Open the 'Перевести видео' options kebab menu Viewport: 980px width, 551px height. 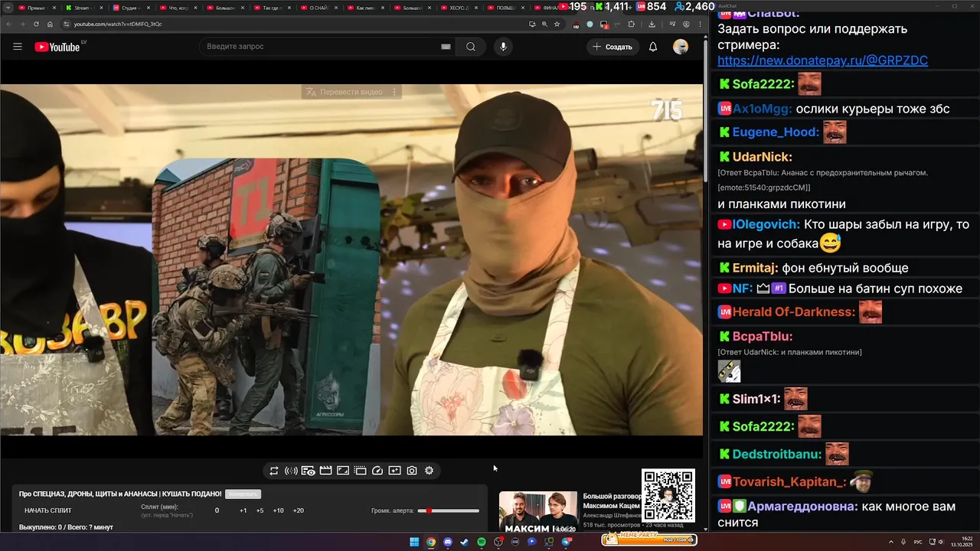pos(394,92)
